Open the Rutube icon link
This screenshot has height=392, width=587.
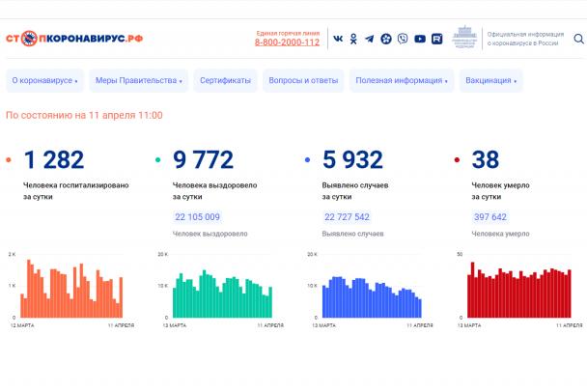pos(436,40)
